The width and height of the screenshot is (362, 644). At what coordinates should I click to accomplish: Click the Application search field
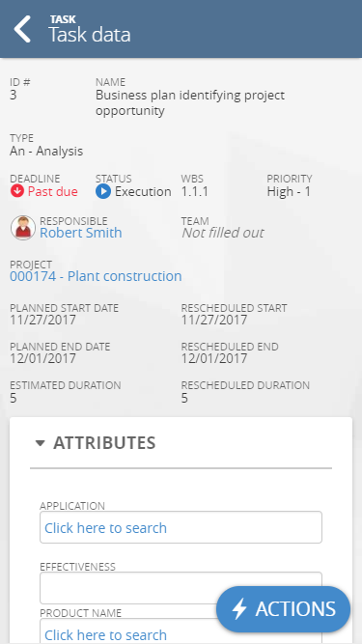[181, 527]
